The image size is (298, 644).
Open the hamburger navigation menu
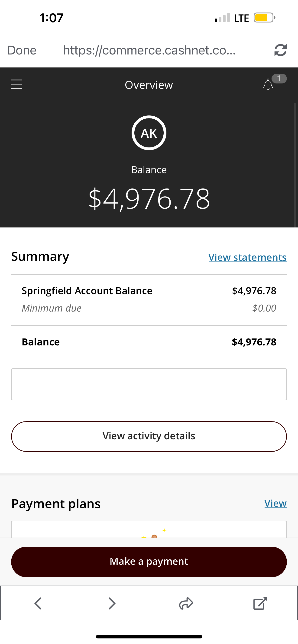point(17,84)
